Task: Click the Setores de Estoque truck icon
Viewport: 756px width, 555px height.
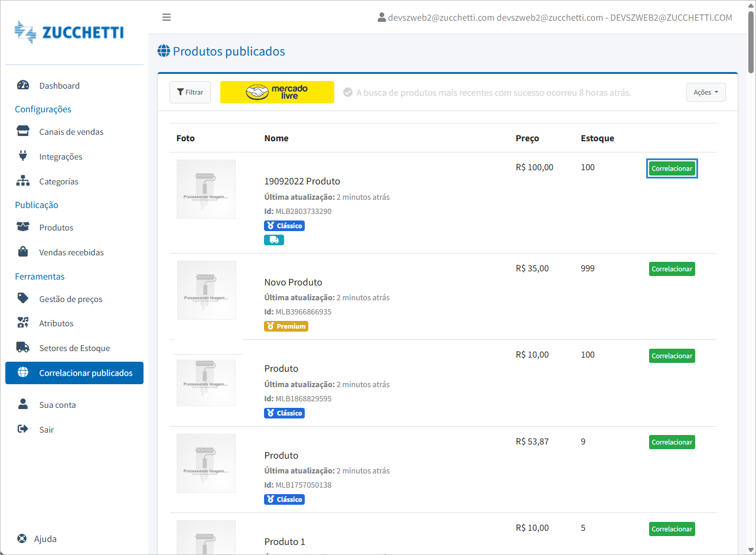Action: click(x=23, y=348)
